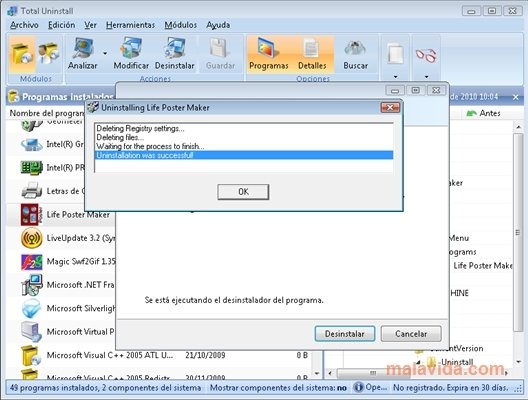Click the Nombre del programa column header
The image size is (528, 400).
[x=47, y=113]
